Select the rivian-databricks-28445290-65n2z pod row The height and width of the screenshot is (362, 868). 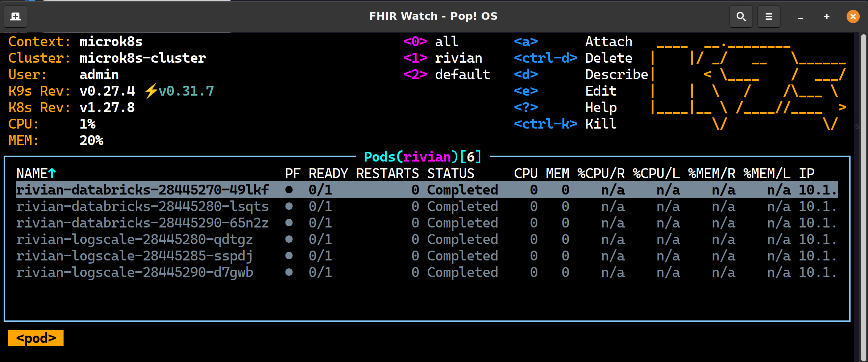(142, 223)
